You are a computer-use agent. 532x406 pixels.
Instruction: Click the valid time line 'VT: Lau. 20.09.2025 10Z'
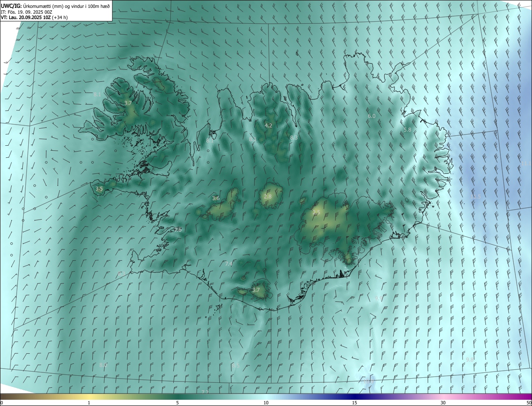tap(26, 17)
